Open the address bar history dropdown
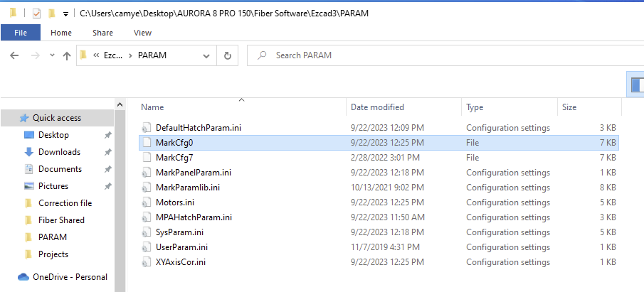 coord(206,56)
